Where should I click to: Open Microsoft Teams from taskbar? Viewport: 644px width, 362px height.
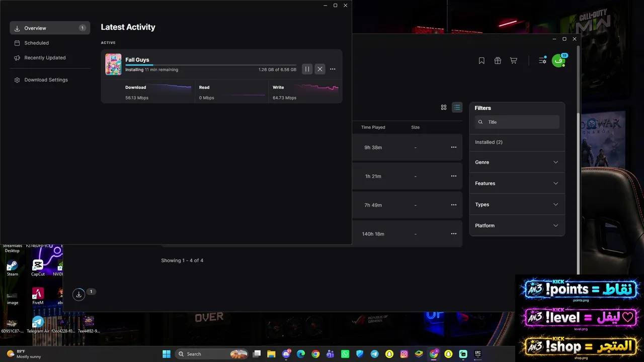click(x=330, y=354)
